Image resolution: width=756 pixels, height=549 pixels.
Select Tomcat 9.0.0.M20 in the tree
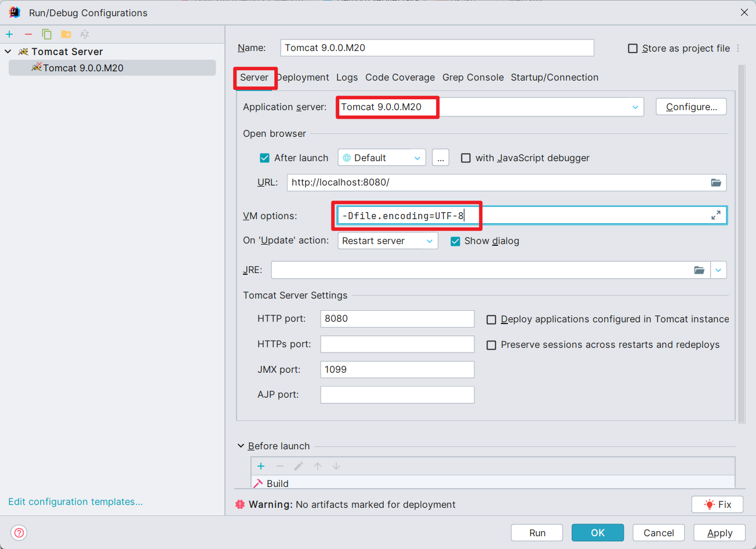(x=112, y=68)
